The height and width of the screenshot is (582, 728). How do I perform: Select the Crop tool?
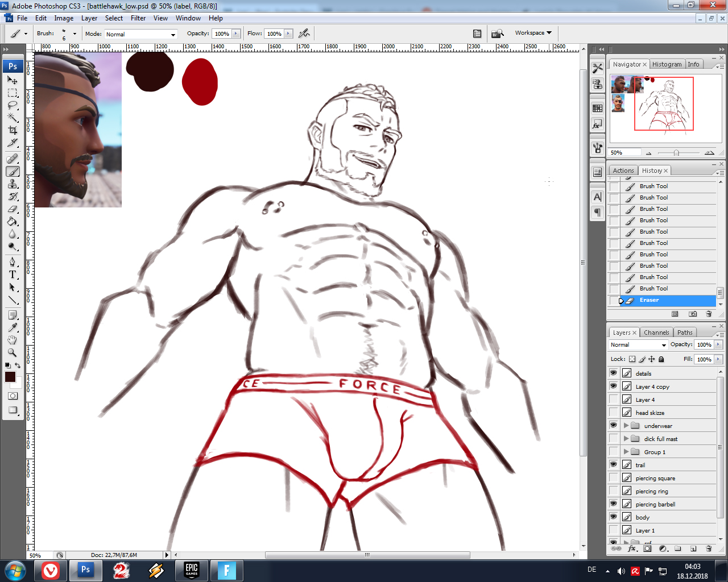(13, 130)
